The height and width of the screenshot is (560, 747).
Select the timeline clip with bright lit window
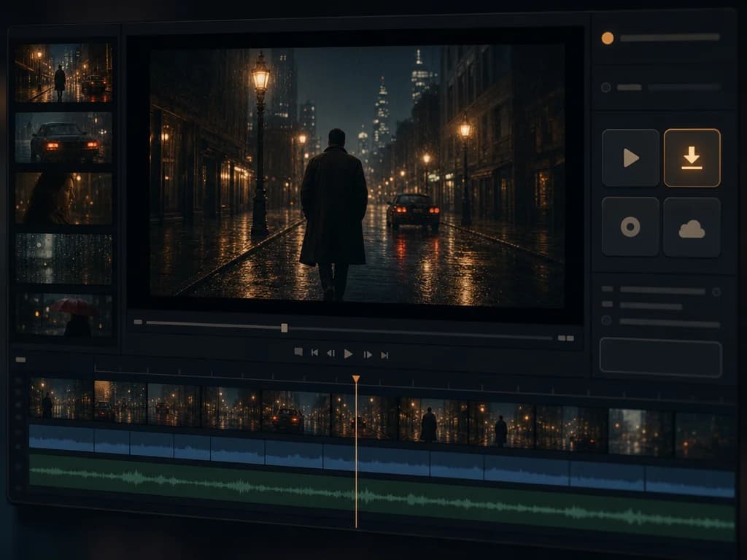(x=120, y=402)
